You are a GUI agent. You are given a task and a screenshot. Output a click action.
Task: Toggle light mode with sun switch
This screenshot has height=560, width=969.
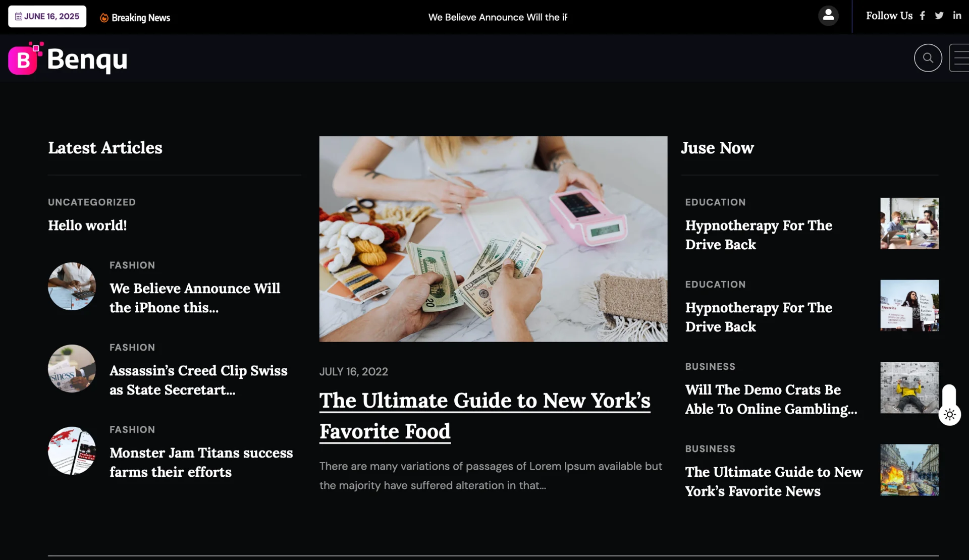[949, 415]
